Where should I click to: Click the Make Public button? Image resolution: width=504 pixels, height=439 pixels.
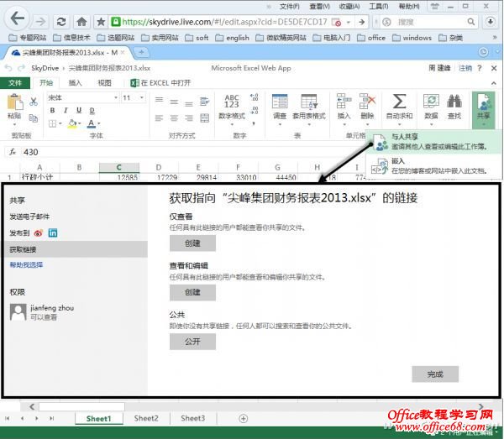click(x=192, y=342)
